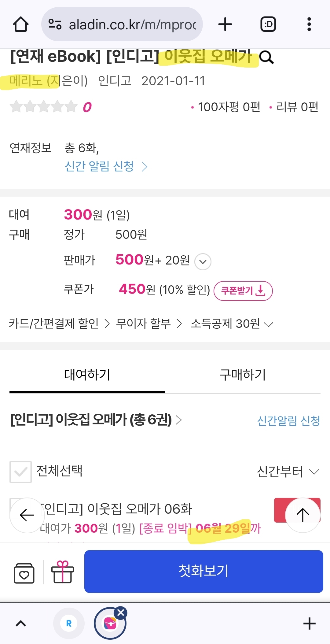Click the search magnifier beside title
Screen dimensions: 330x644
(266, 57)
